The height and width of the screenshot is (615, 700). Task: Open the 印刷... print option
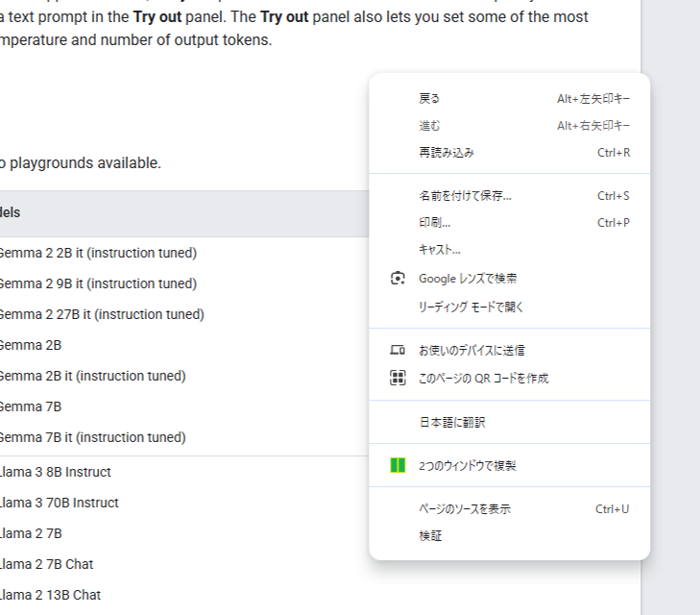[509, 222]
